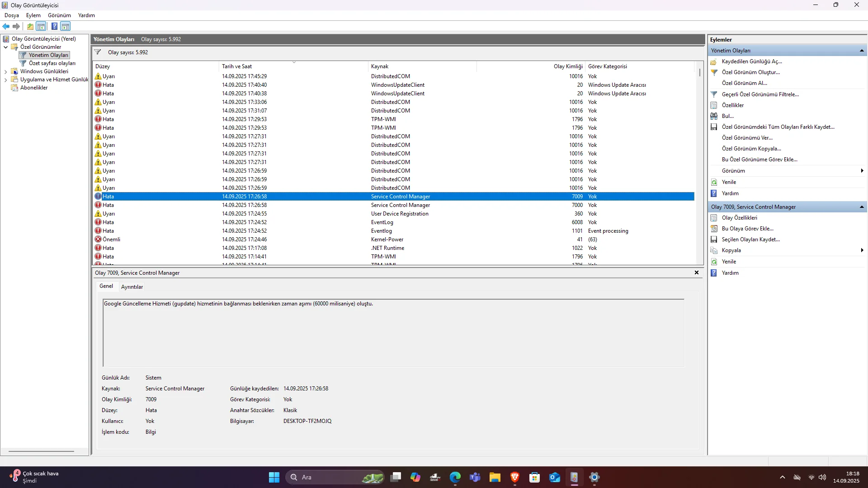The image size is (868, 488).
Task: Open the Eylem menu
Action: (x=33, y=15)
